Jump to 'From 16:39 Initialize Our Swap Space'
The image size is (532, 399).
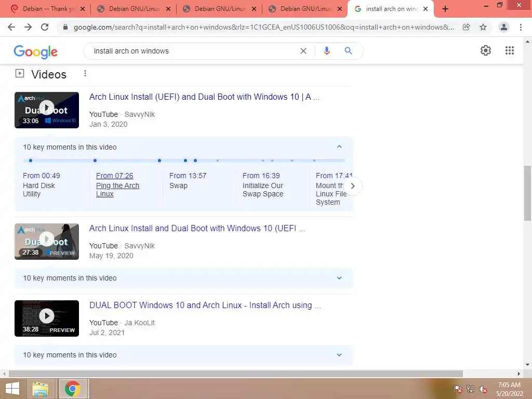[263, 184]
